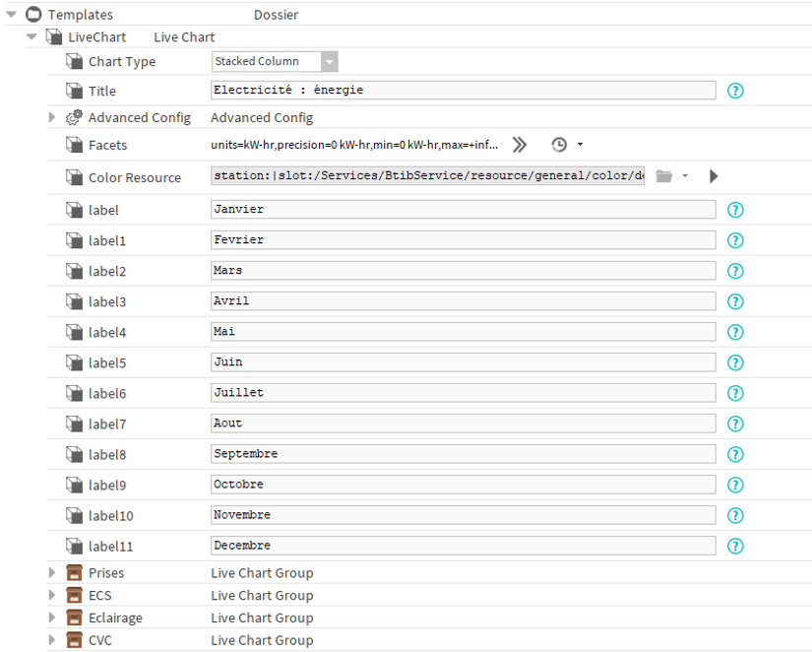Select the ECS Live Chart Group row
Screen dimensions: 812x652
click(429, 595)
